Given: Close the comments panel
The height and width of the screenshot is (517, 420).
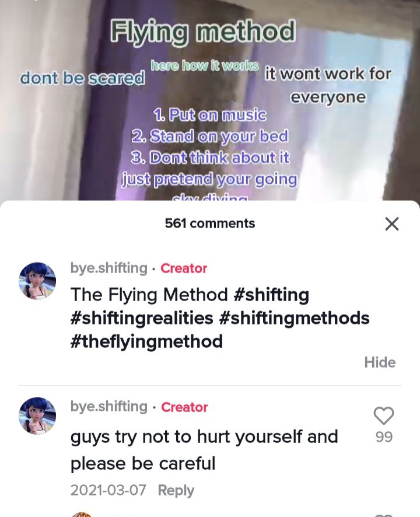Looking at the screenshot, I should (x=391, y=224).
